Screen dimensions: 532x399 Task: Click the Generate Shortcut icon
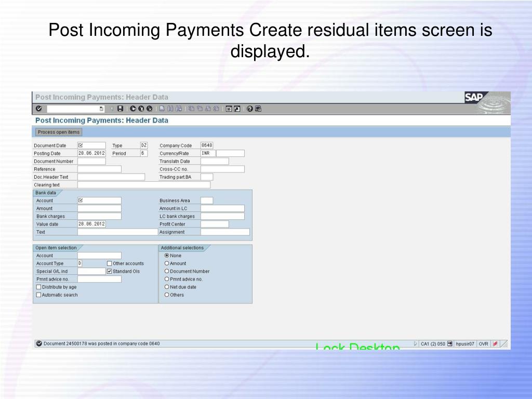tap(237, 109)
